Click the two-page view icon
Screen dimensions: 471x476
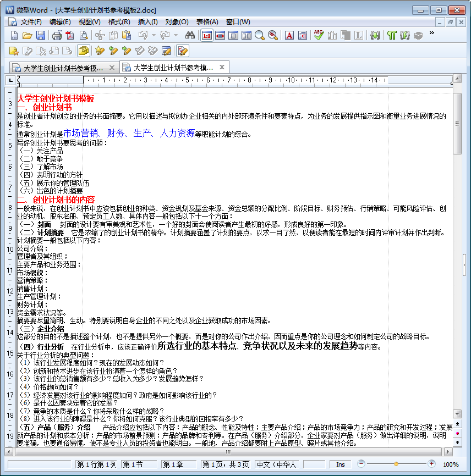(x=247, y=36)
